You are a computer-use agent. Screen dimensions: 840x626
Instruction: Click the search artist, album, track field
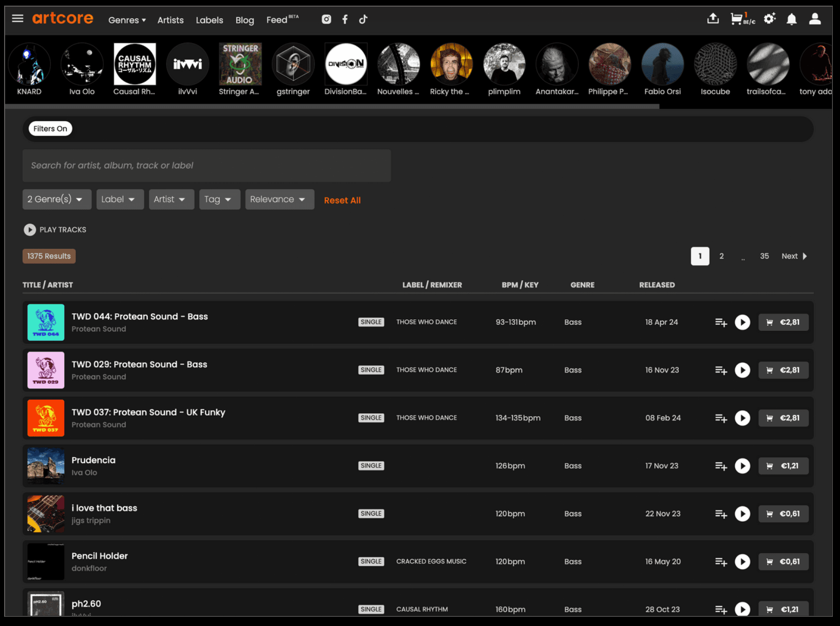(x=206, y=165)
